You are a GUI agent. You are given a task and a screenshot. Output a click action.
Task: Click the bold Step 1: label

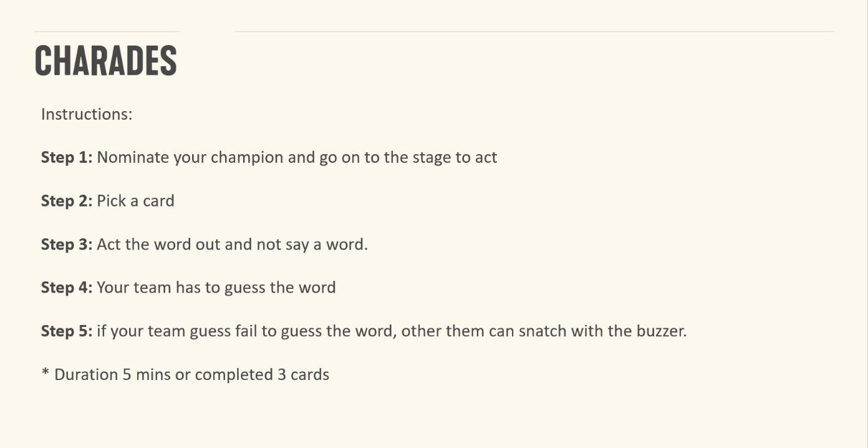tap(67, 157)
